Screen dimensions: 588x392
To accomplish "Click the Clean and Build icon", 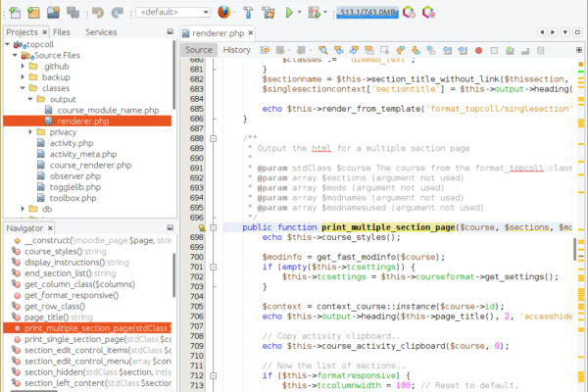I will point(268,13).
